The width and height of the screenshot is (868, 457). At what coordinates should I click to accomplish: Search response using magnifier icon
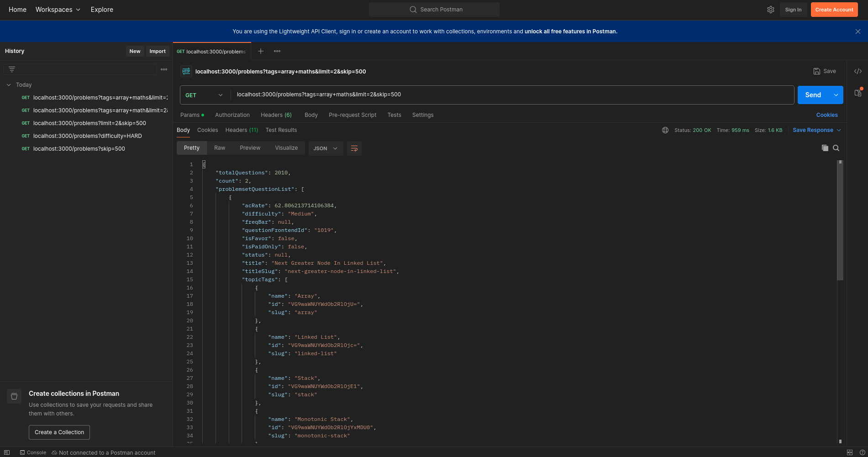click(x=836, y=148)
